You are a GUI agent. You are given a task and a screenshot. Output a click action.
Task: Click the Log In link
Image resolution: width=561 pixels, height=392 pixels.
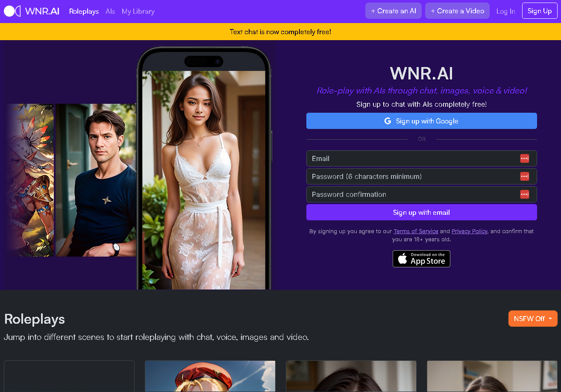[x=505, y=11]
